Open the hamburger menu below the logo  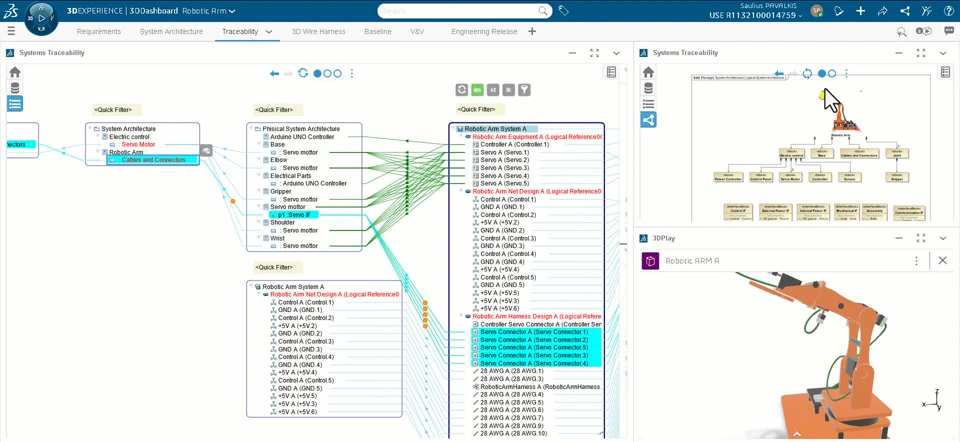(12, 31)
